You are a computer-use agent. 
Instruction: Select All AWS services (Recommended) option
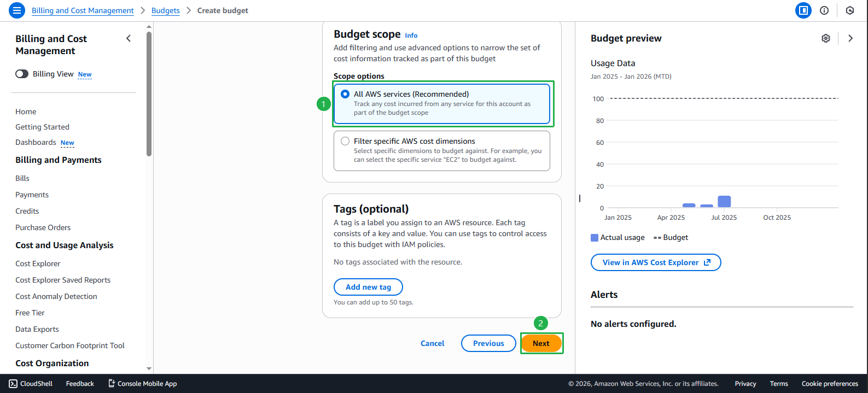tap(442, 103)
